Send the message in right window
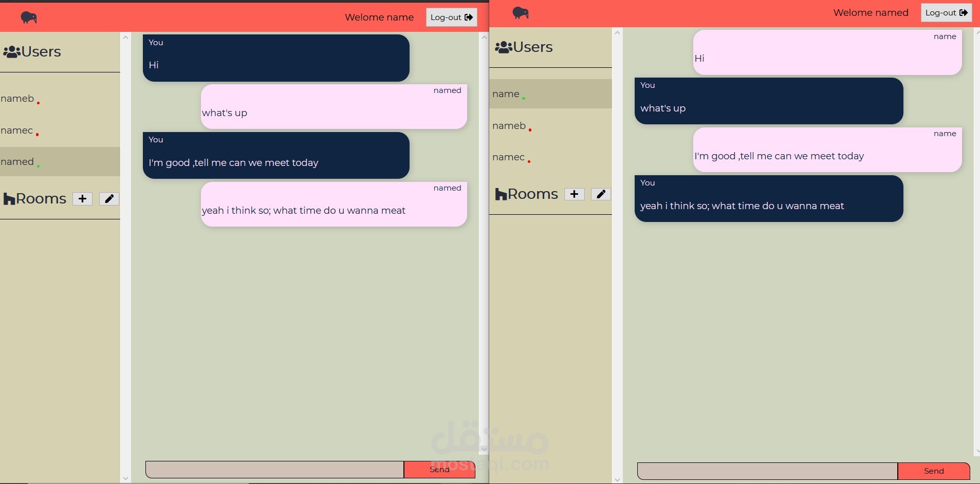Viewport: 980px width, 484px height. (x=934, y=471)
